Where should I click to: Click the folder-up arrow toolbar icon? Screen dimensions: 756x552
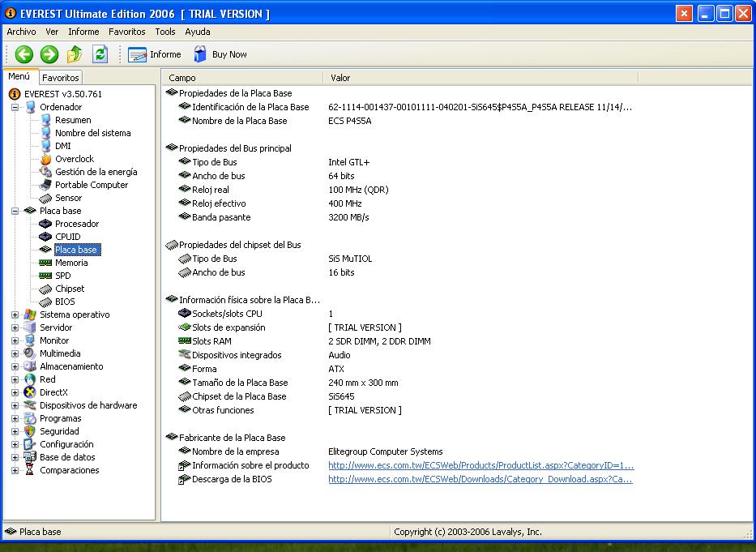[75, 54]
